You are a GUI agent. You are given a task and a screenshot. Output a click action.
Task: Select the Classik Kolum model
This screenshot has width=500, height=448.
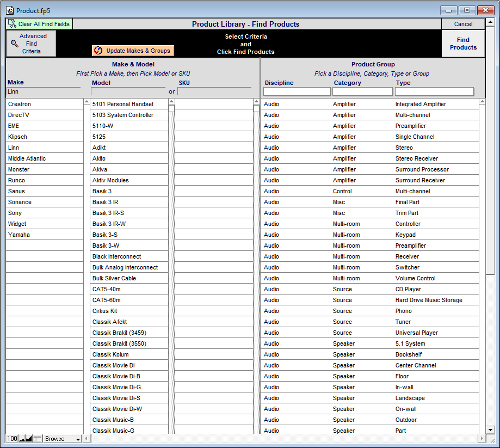(129, 354)
